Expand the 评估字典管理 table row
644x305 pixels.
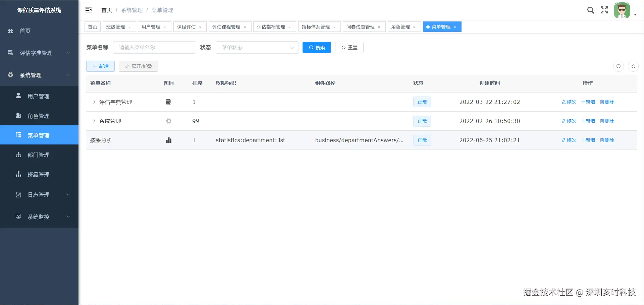click(94, 102)
